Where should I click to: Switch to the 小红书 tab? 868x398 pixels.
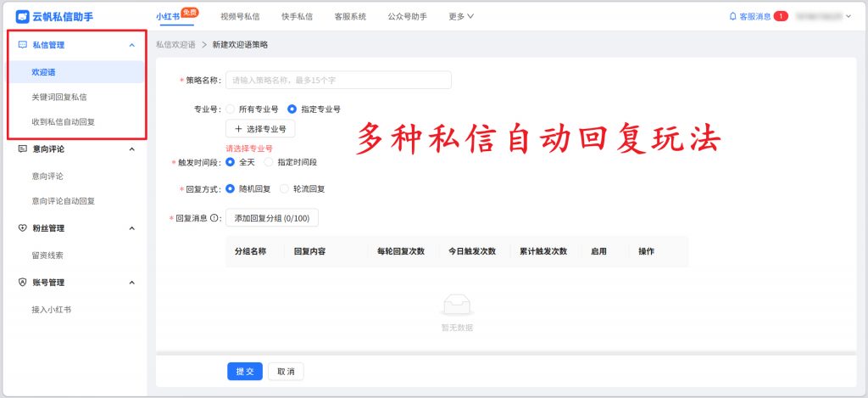tap(168, 17)
